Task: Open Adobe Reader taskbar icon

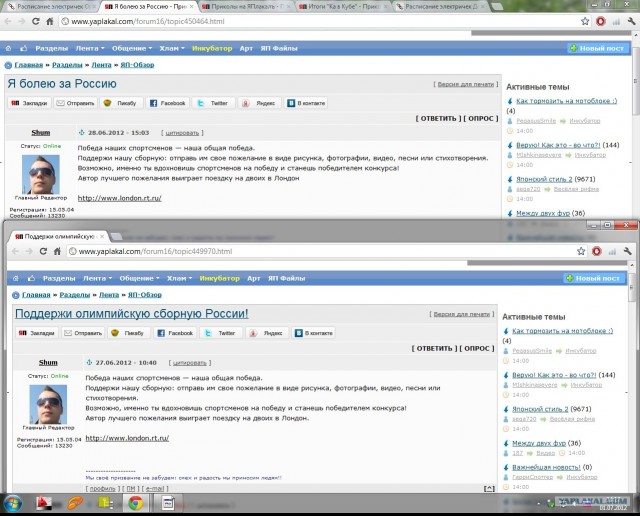Action: (x=44, y=503)
